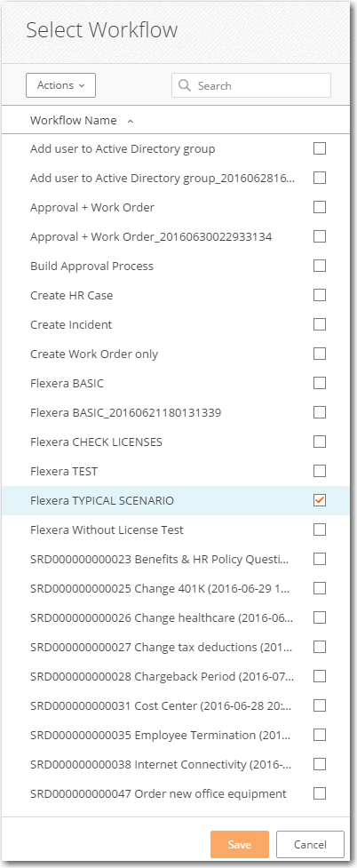Screen dimensions: 357x868
Task: Tick the Create Incident checkbox
Action: click(x=320, y=324)
